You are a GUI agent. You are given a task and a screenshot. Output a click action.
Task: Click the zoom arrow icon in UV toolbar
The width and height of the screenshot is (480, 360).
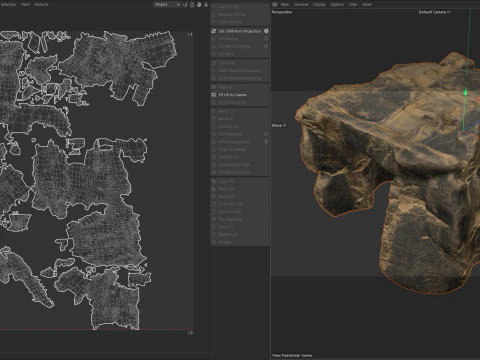pos(206,5)
